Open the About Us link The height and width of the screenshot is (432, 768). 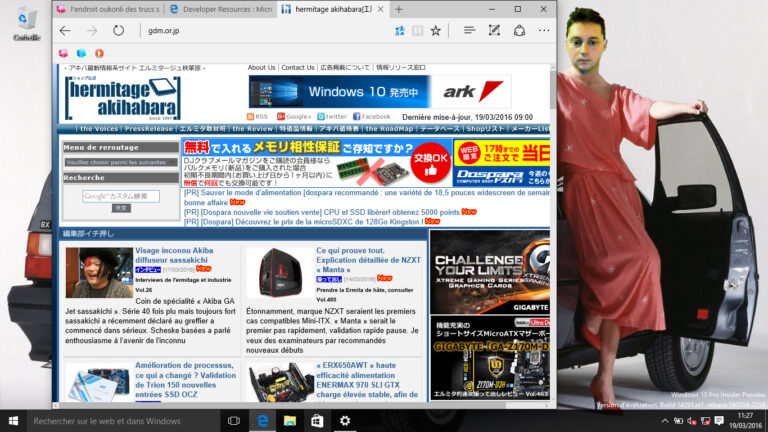(261, 68)
